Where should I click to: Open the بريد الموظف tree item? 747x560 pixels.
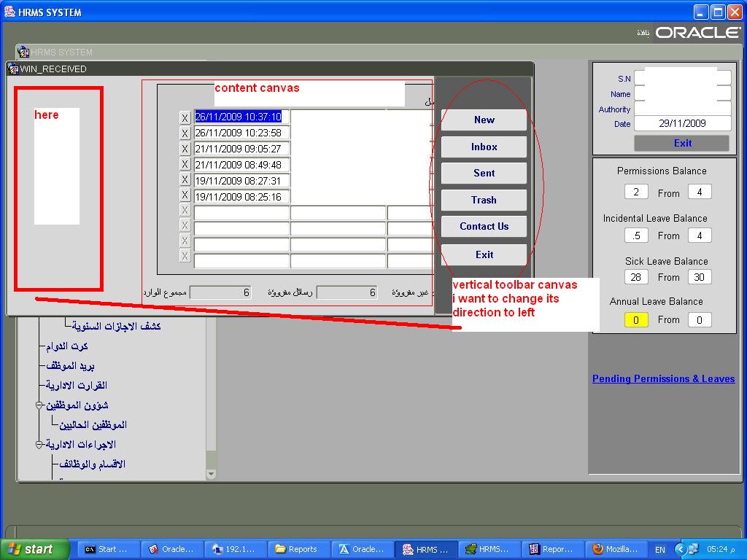[70, 366]
